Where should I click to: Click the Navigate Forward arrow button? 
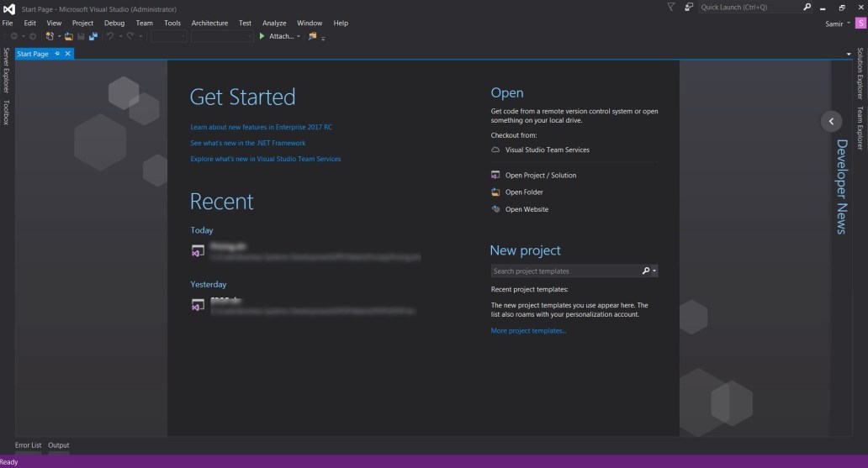[33, 36]
